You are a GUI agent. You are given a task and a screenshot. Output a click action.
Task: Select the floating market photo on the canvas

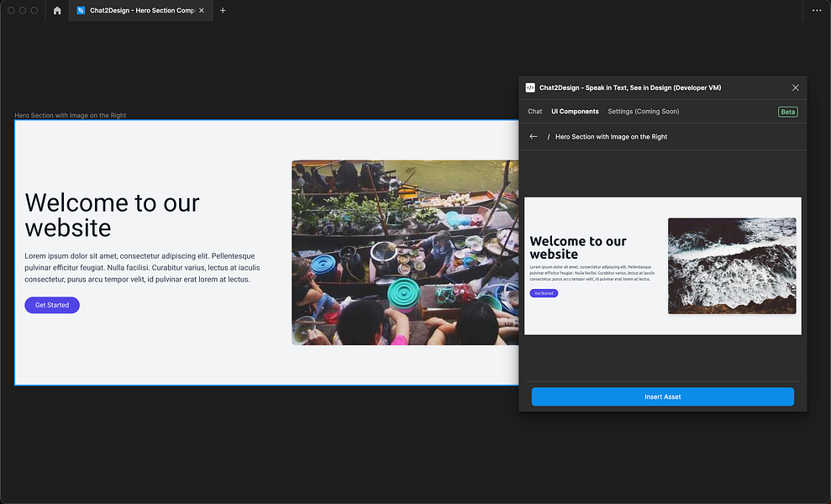click(x=405, y=252)
